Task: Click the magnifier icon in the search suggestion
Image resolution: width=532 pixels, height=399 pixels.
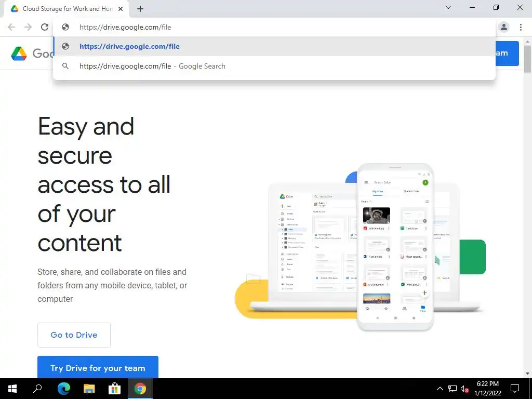Action: [65, 66]
